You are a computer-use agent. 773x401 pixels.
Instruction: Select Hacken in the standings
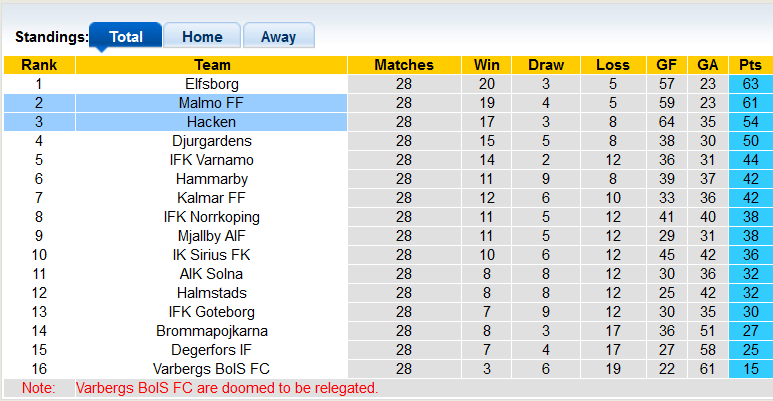(211, 122)
